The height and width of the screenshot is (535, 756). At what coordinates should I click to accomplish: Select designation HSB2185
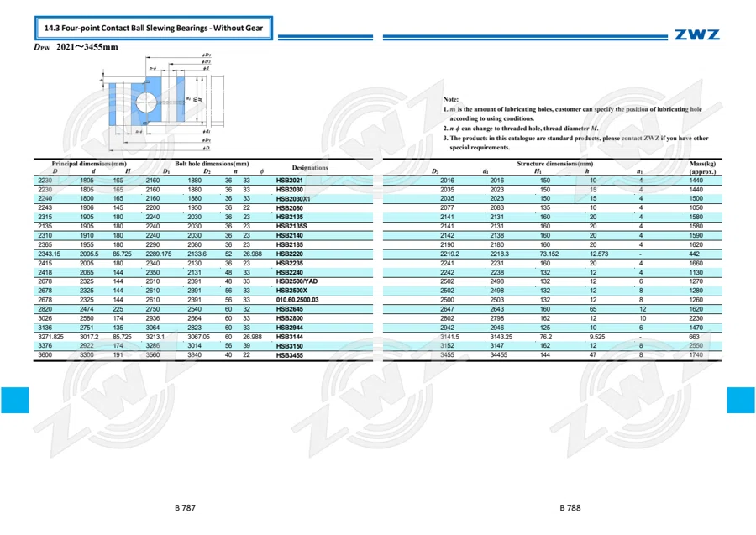[289, 244]
